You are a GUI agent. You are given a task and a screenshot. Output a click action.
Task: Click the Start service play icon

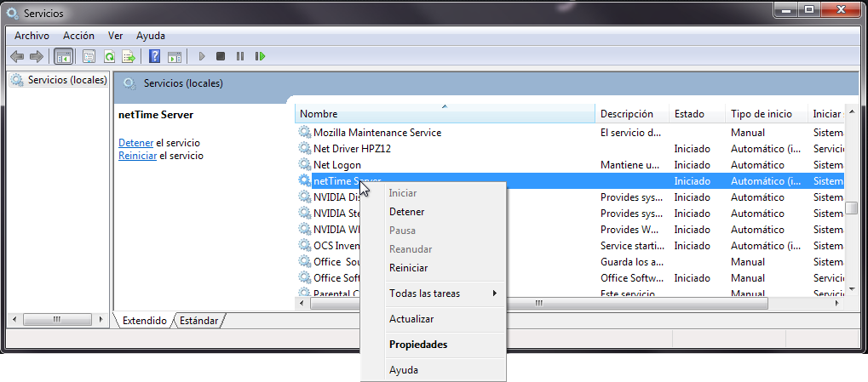[x=202, y=56]
